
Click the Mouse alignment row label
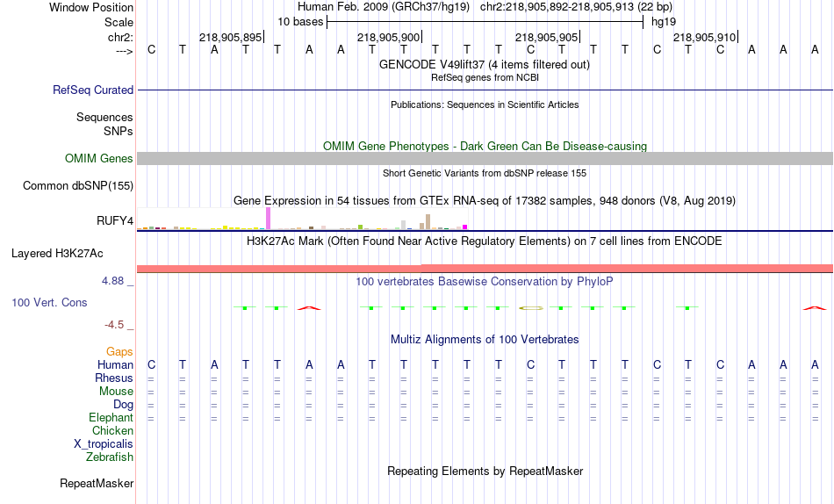pyautogui.click(x=116, y=392)
